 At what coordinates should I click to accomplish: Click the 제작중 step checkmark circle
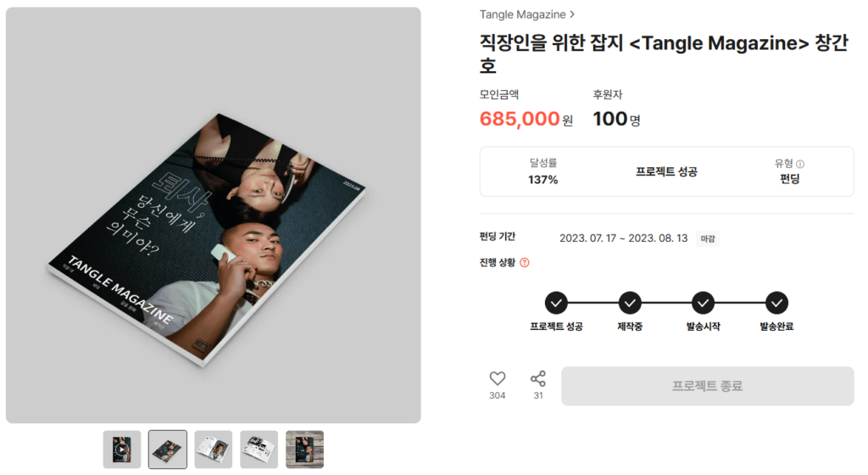click(x=630, y=303)
